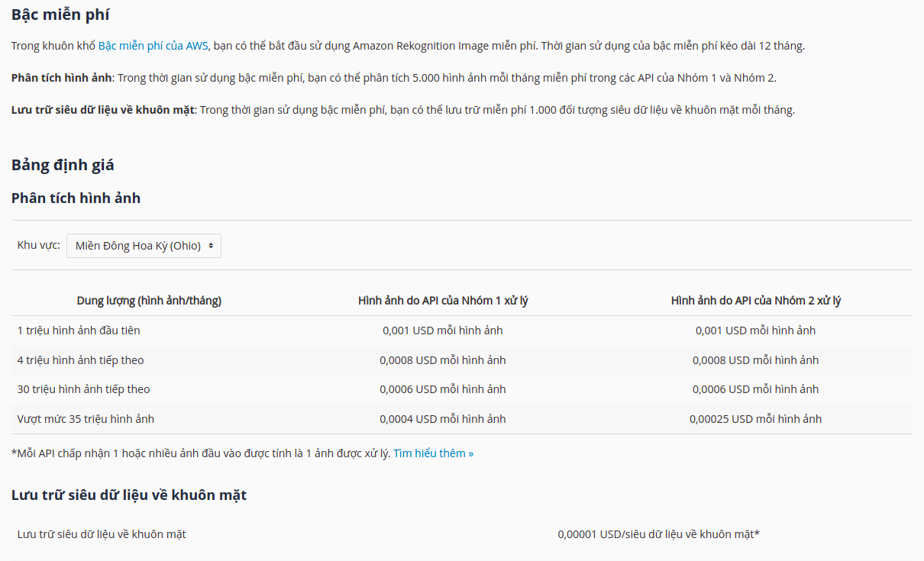Click the 0,00001 USD storage price cell
Screen dimensions: 924x561
click(x=658, y=534)
